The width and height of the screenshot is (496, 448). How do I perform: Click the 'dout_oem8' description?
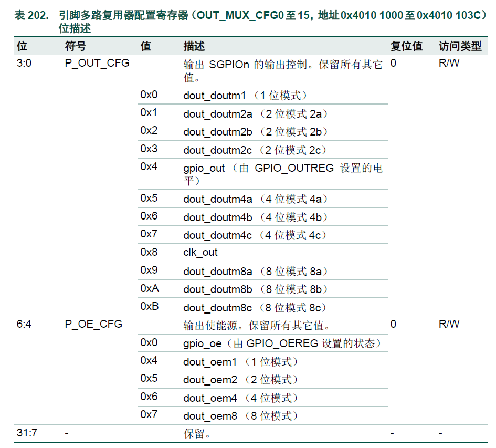tap(241, 416)
